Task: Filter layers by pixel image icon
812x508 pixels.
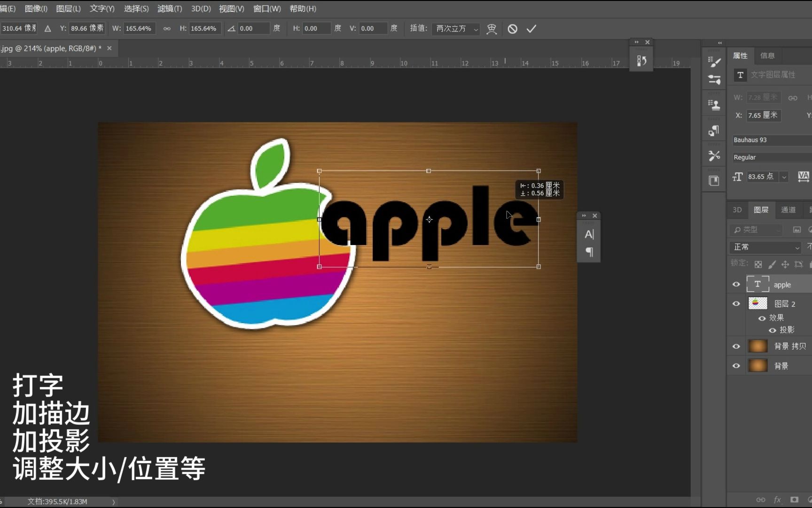Action: pos(797,230)
